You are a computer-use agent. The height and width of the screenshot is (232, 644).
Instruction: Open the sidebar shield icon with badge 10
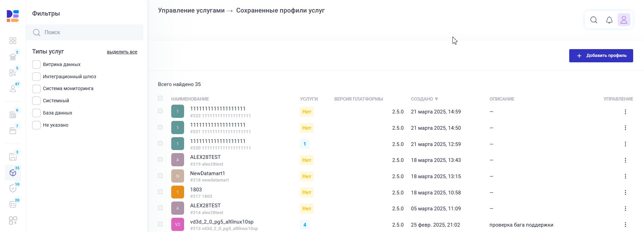point(13,189)
